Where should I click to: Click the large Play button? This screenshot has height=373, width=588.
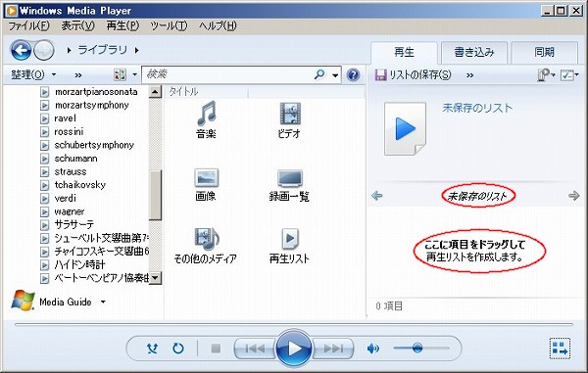[x=294, y=349]
